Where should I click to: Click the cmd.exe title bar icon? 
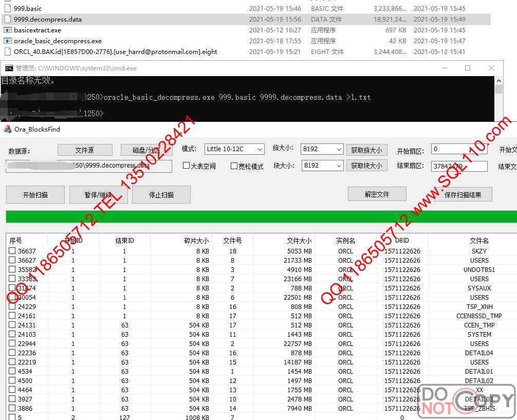9,68
